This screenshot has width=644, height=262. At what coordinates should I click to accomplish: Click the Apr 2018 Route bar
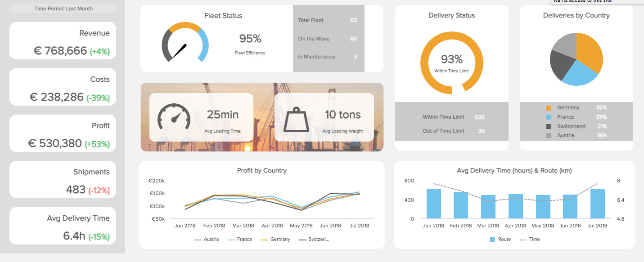pos(515,207)
